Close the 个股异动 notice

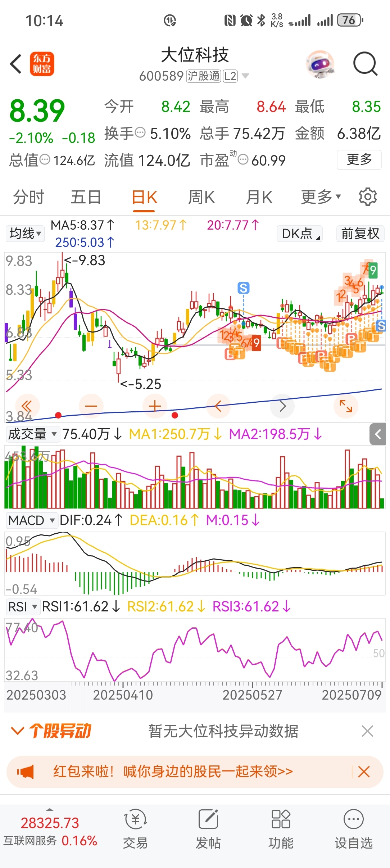coord(367,731)
